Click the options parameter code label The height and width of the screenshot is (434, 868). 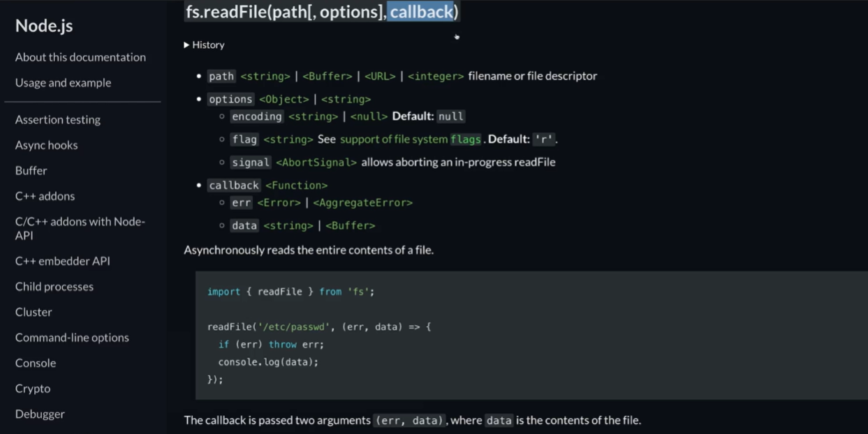point(230,99)
